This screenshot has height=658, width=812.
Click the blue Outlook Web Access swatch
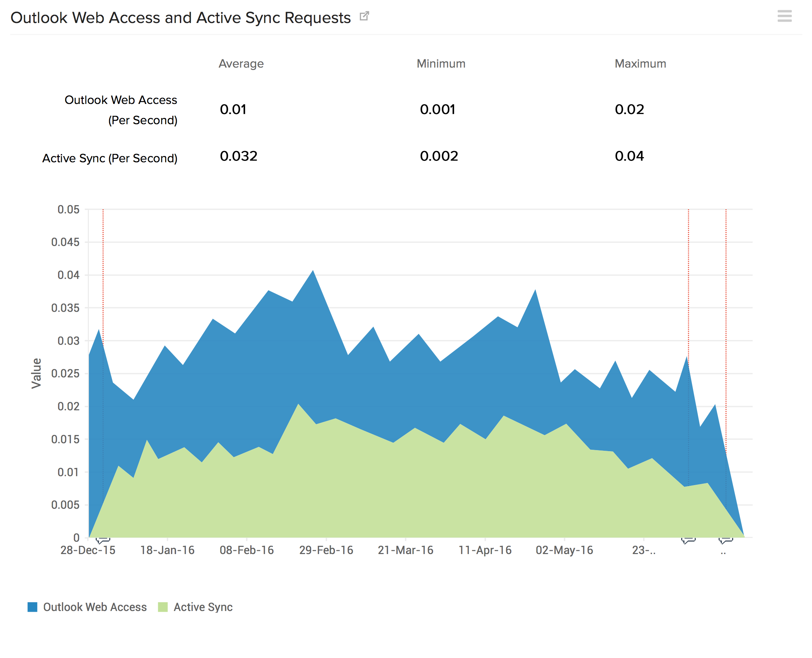coord(33,607)
